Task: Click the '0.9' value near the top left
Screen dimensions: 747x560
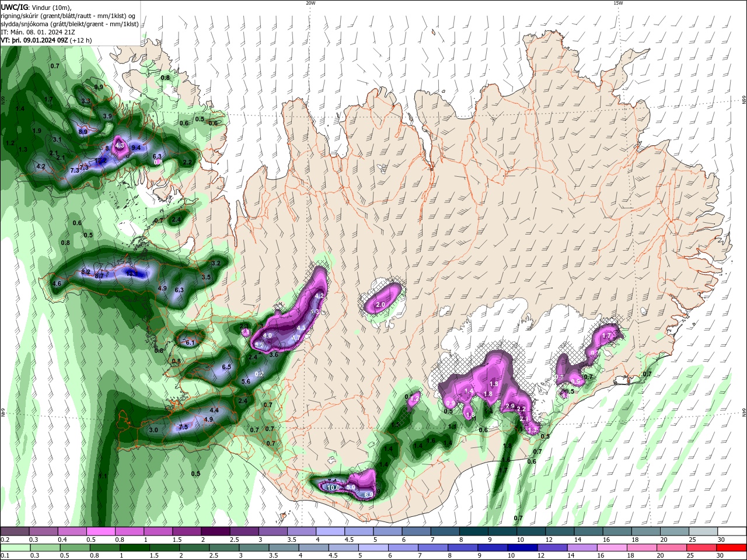Action: (99, 87)
